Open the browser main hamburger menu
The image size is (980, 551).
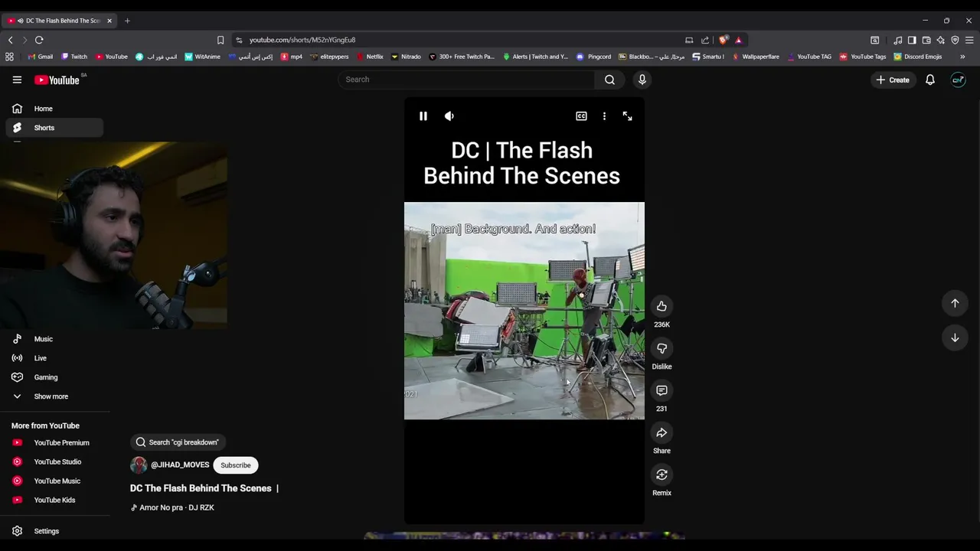pyautogui.click(x=969, y=40)
